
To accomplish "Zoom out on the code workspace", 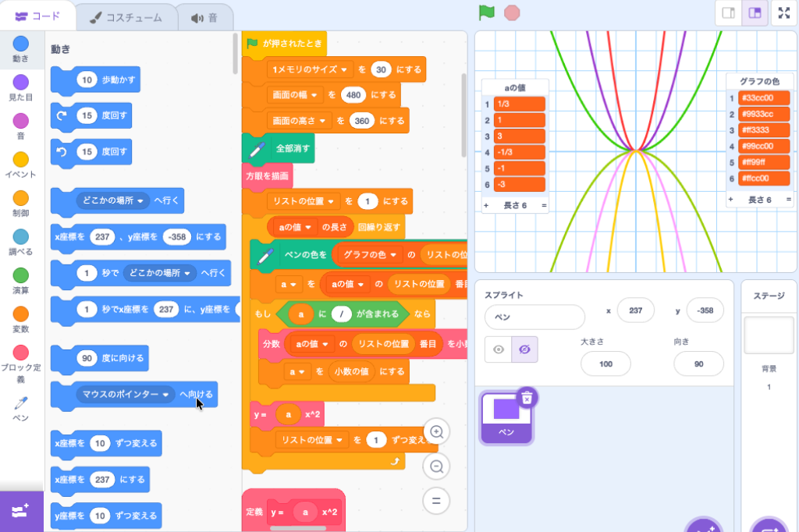I will 437,466.
